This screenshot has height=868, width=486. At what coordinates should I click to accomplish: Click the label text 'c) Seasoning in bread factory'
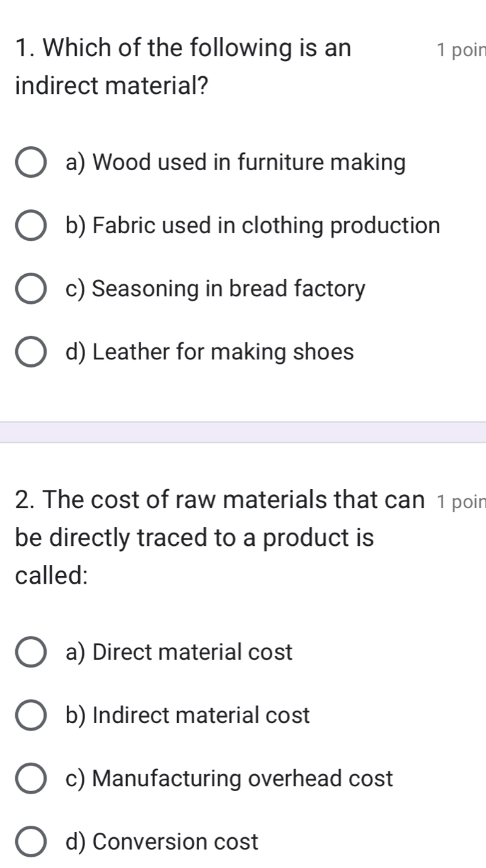[x=215, y=289]
